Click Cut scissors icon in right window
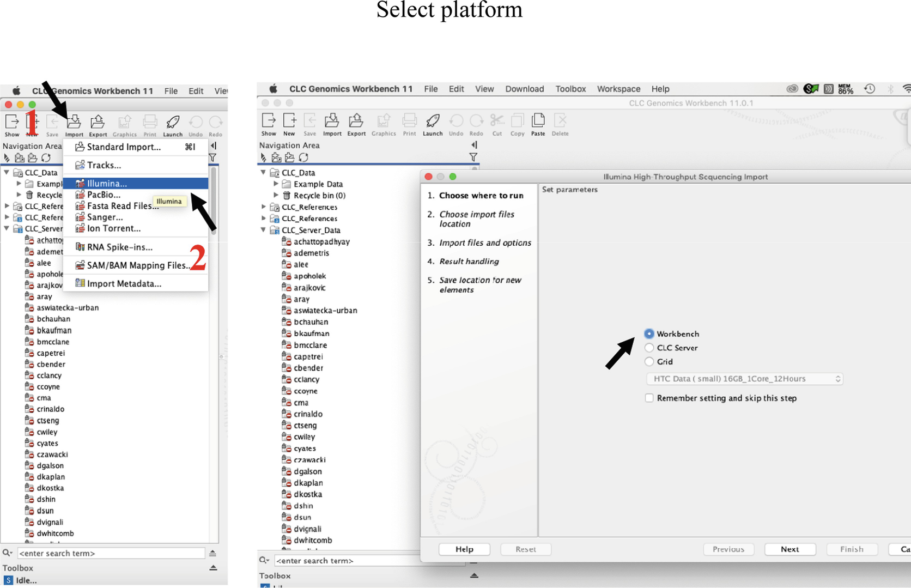 pos(497,120)
